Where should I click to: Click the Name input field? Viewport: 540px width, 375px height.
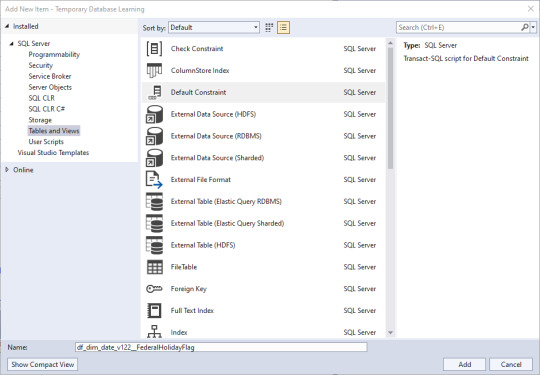pyautogui.click(x=221, y=347)
